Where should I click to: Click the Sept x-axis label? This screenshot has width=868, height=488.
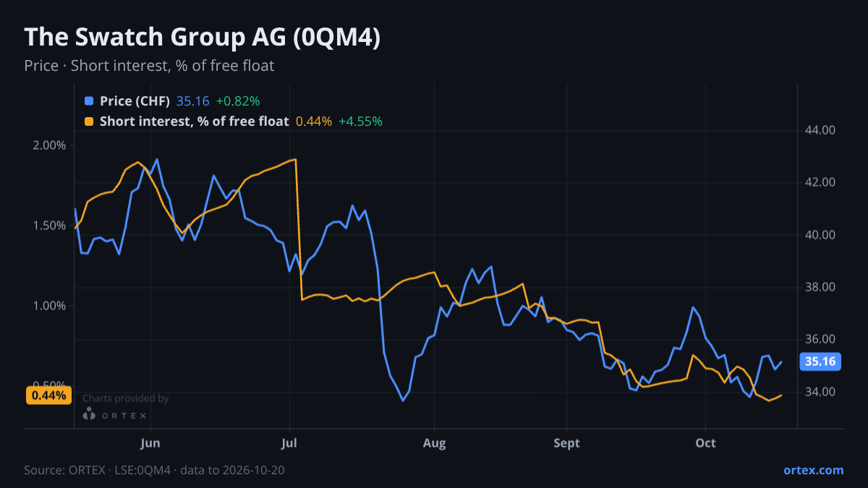[567, 443]
